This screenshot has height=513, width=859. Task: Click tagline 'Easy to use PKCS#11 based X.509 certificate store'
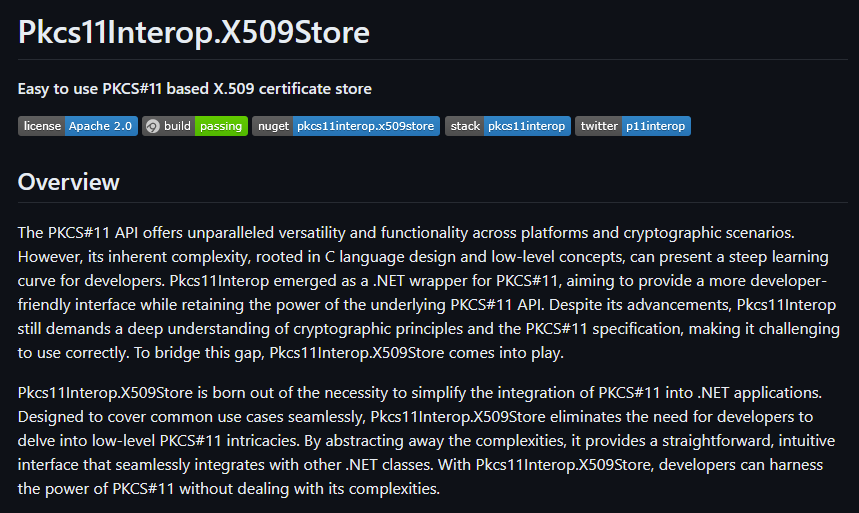point(194,89)
